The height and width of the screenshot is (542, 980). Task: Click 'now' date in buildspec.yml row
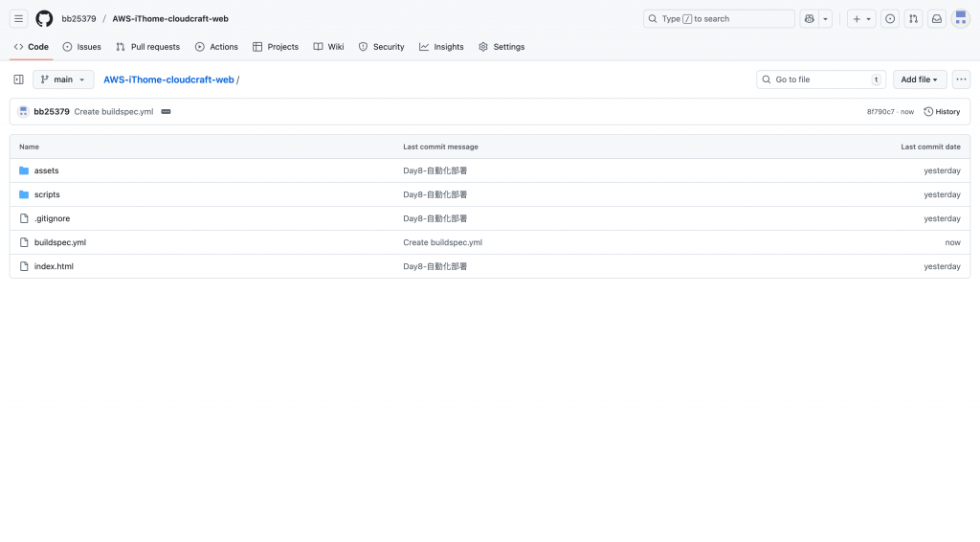click(952, 242)
